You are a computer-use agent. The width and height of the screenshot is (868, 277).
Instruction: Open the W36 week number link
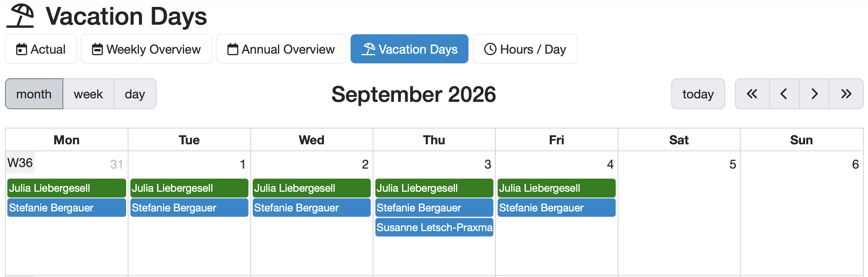coord(20,163)
